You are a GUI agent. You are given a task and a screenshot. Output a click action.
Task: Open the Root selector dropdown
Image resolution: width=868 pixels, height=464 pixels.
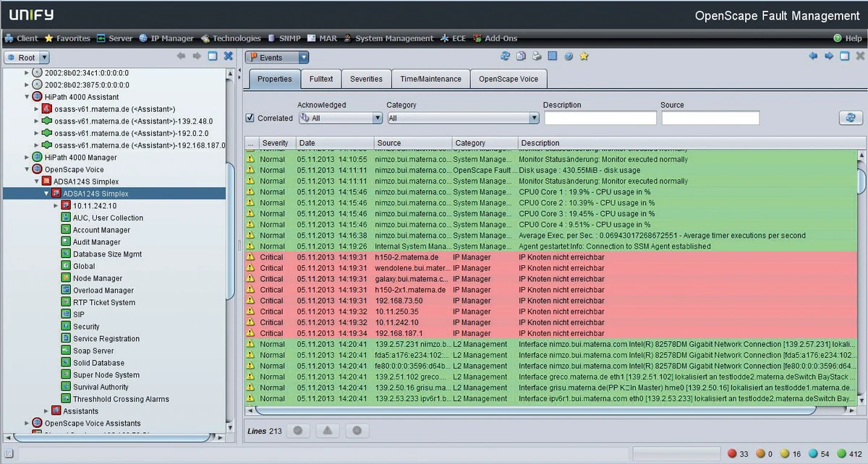coord(27,57)
